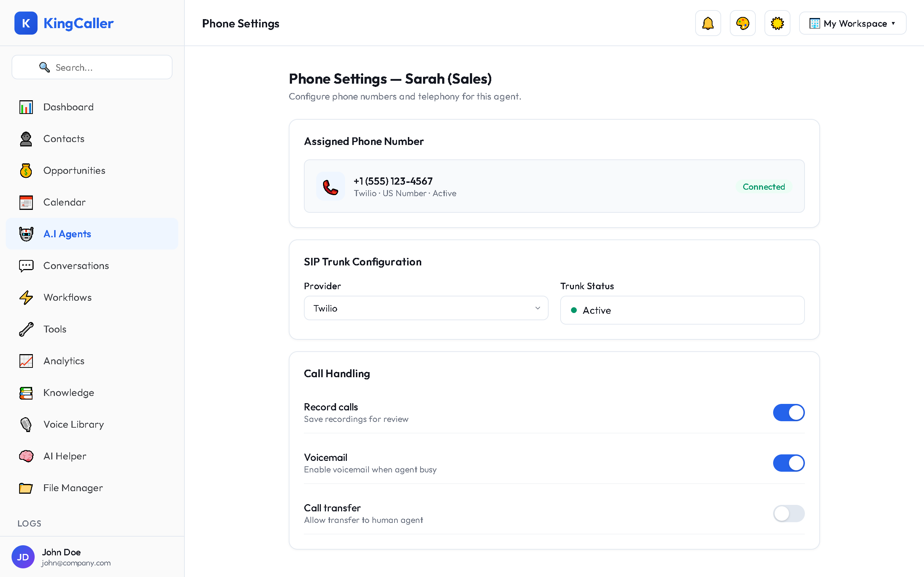Open the Workflows lightning bolt icon

tap(26, 297)
